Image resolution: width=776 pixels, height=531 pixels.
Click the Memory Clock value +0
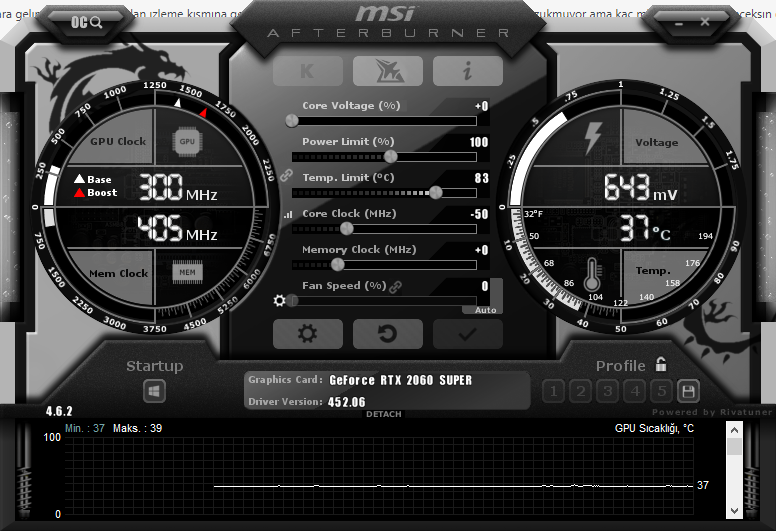(482, 250)
